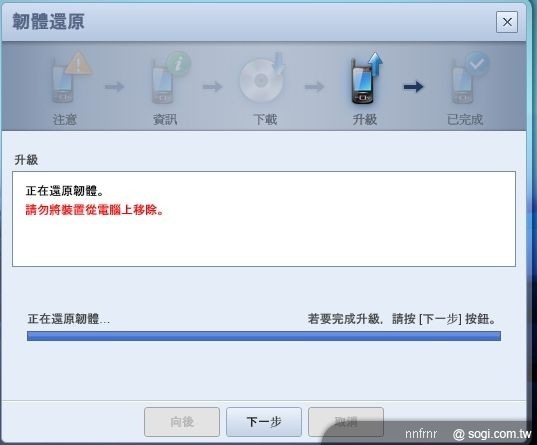Click the disabled 向後 button

click(182, 422)
